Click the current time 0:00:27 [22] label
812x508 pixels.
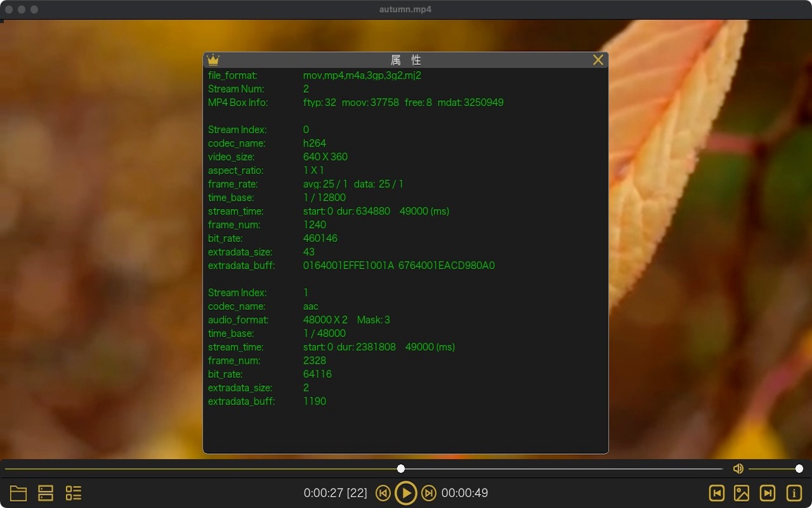336,493
